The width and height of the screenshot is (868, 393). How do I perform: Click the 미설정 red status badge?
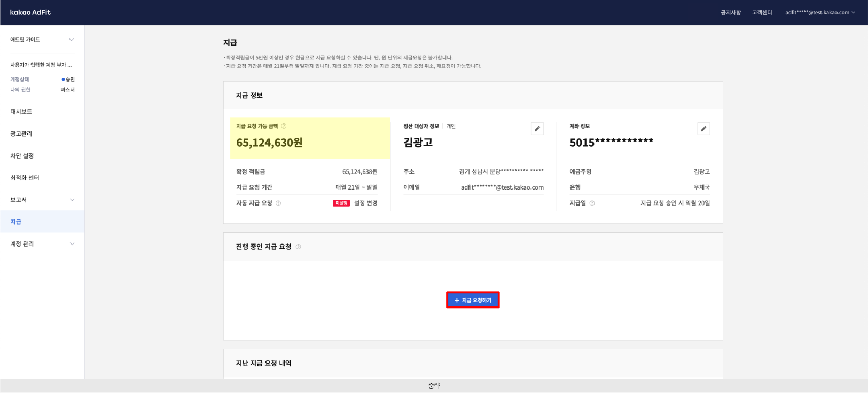point(341,203)
